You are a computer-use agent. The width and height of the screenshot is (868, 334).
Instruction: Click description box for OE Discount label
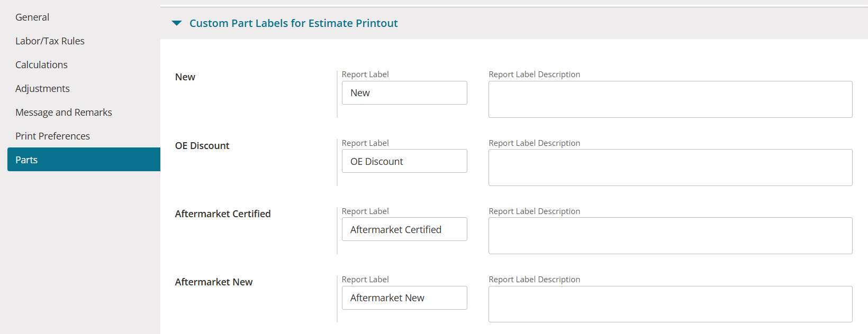(670, 168)
